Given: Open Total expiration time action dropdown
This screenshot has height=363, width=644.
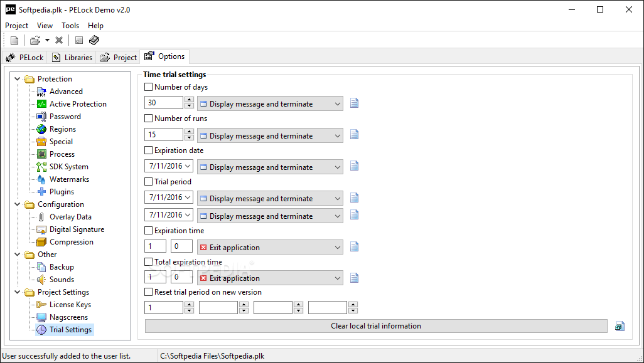Looking at the screenshot, I should click(x=271, y=278).
